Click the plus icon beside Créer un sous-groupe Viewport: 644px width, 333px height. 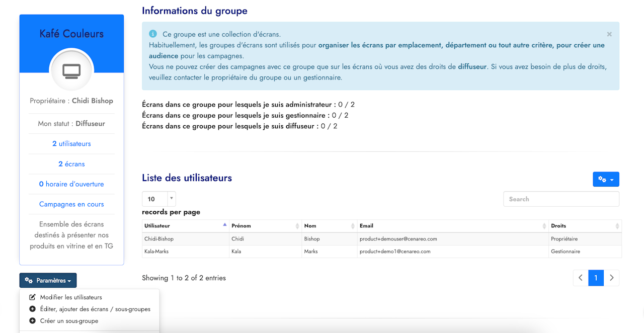(x=33, y=321)
